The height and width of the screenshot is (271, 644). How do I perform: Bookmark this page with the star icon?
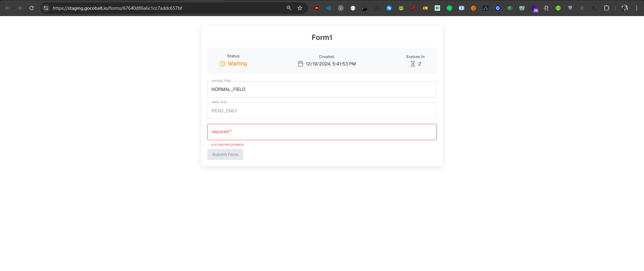tap(300, 8)
